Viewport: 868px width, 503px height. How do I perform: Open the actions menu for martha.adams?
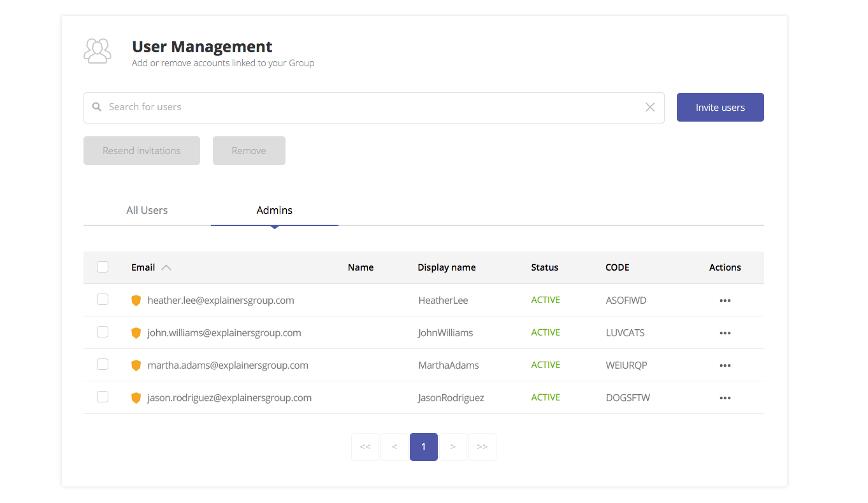[725, 365]
